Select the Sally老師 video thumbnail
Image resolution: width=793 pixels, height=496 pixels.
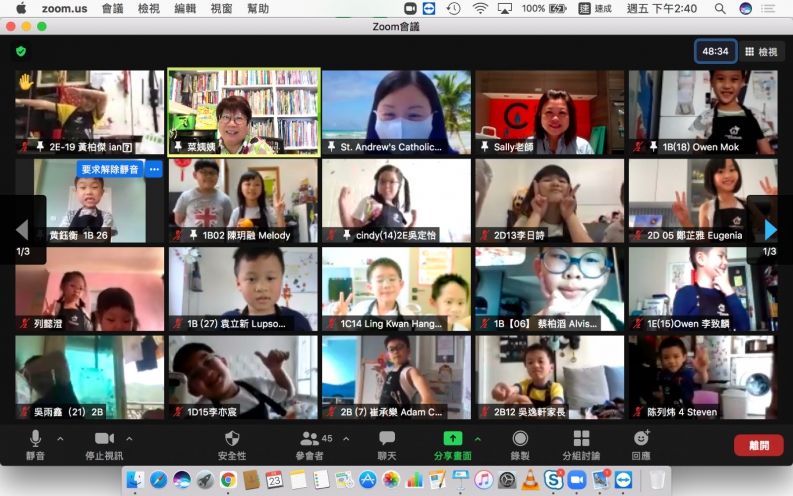[x=548, y=112]
